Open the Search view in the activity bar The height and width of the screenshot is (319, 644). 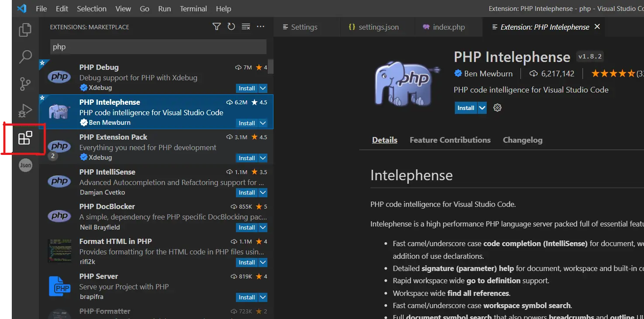coord(25,56)
